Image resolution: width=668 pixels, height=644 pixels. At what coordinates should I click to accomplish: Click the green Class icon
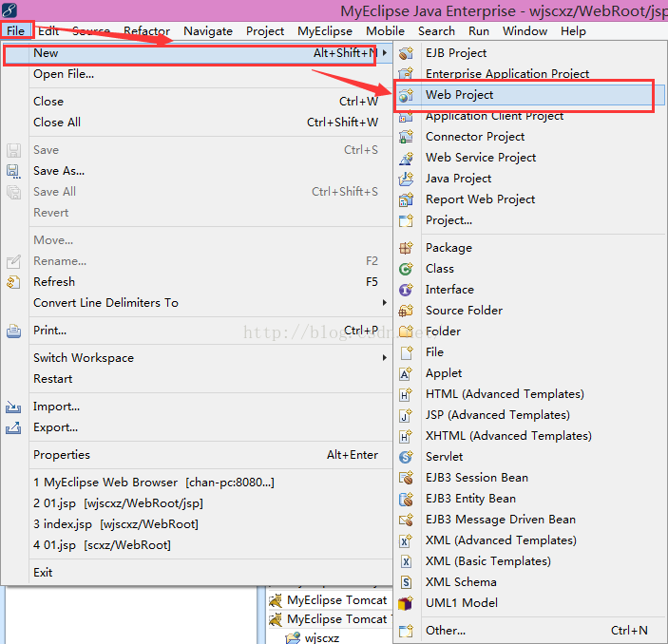click(x=406, y=269)
